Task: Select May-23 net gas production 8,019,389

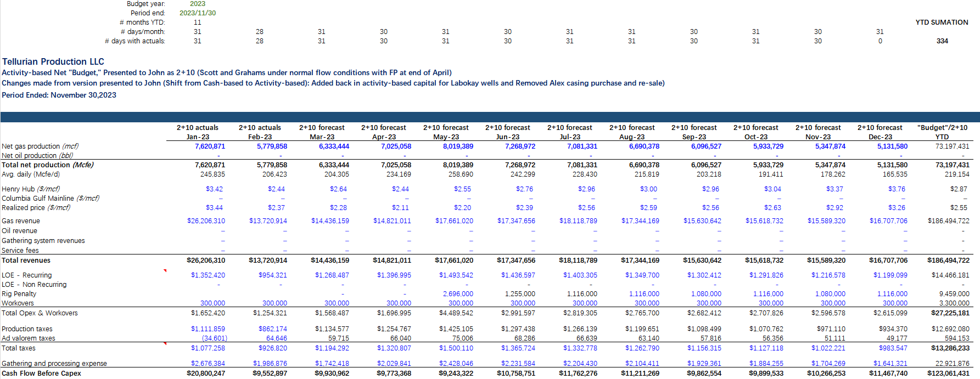Action: coord(458,146)
